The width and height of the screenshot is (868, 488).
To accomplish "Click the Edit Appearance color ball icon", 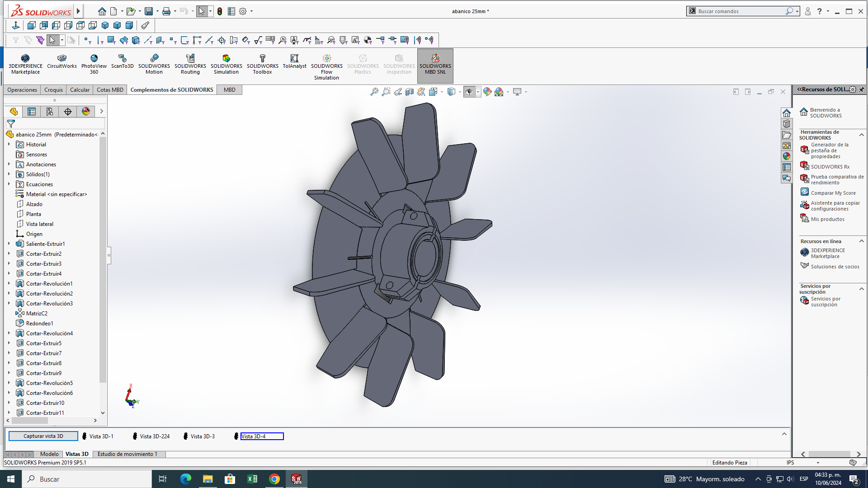I will (x=487, y=92).
